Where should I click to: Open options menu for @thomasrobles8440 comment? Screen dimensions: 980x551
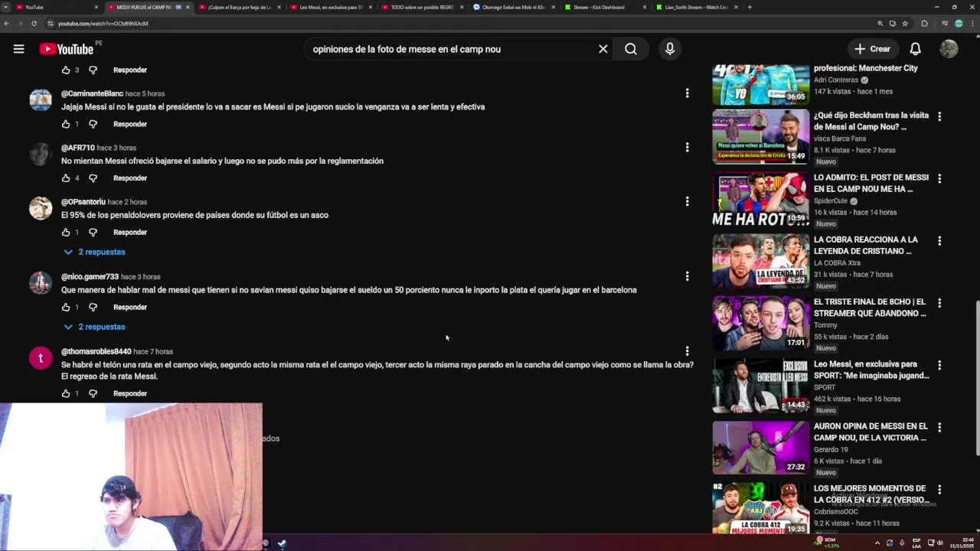coord(687,350)
